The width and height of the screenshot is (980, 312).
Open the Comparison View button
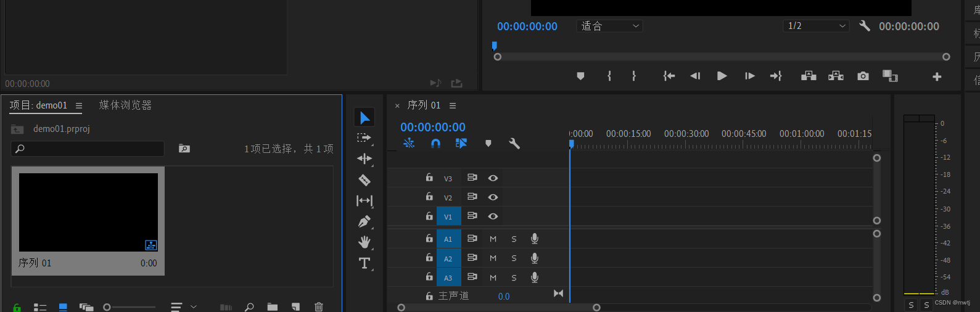(x=890, y=76)
